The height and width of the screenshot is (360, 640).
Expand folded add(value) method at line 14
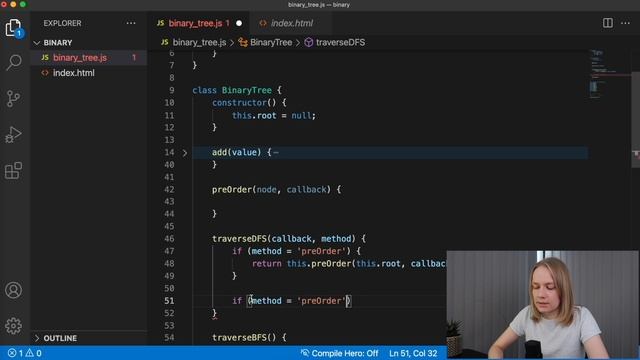(184, 153)
